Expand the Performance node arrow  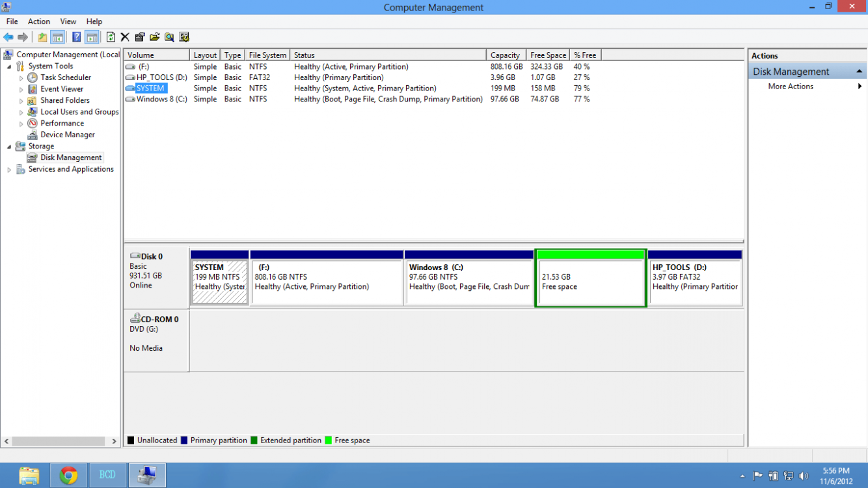pos(21,124)
